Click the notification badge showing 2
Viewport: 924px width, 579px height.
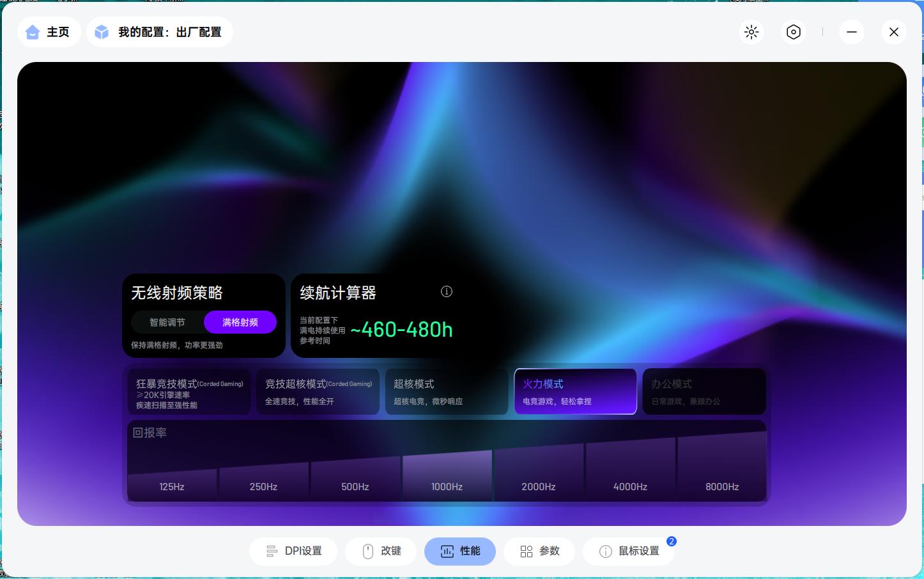click(x=672, y=541)
